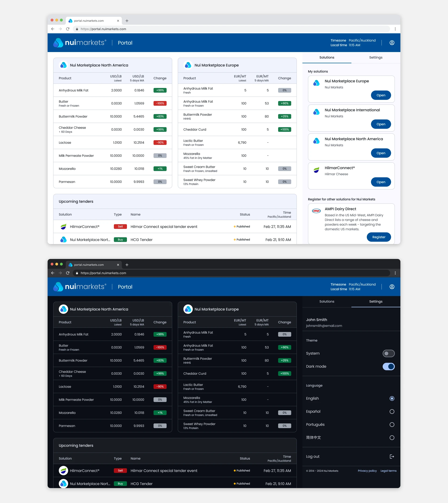Click the back arrow in the light browser window
The height and width of the screenshot is (503, 448).
53,29
